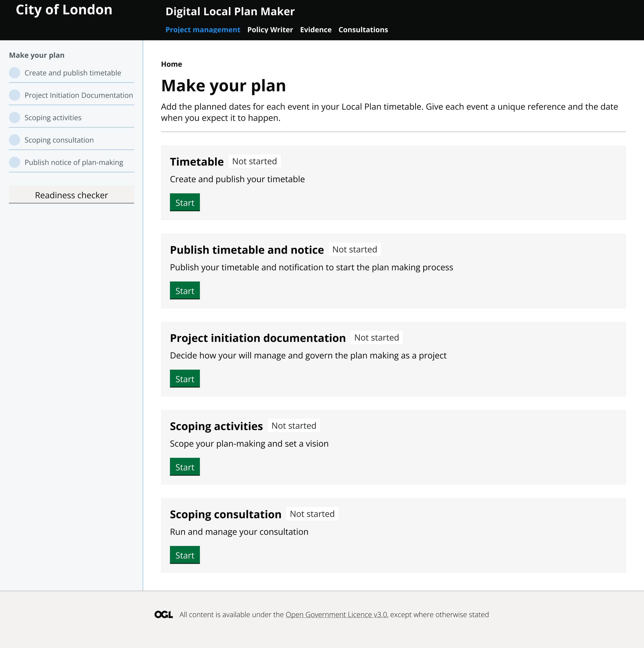This screenshot has width=644, height=648.
Task: Open the Open Government Licence v3.0 link
Action: coord(336,614)
